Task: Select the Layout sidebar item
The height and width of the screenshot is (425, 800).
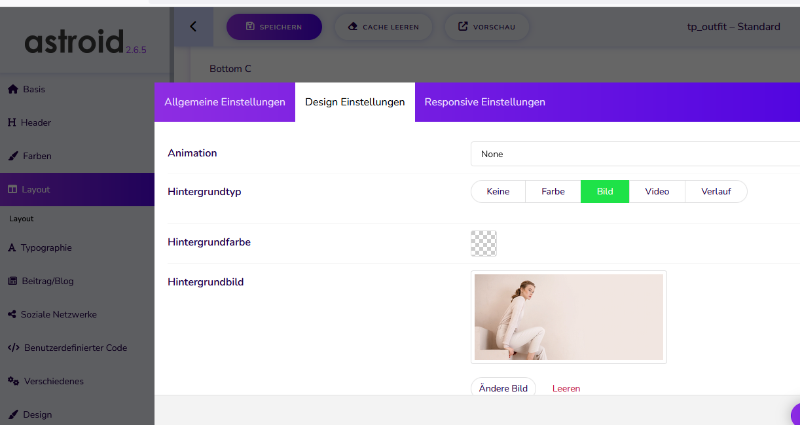Action: [x=77, y=189]
